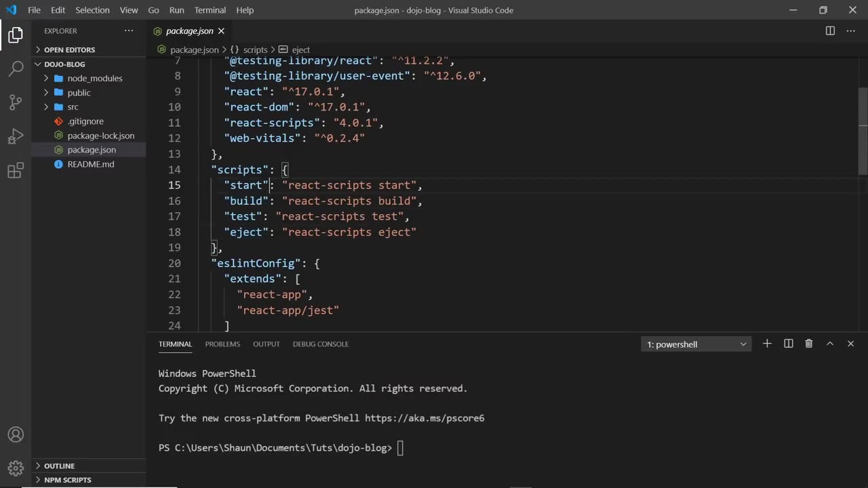Click the "build" key on line 16

coord(247,201)
